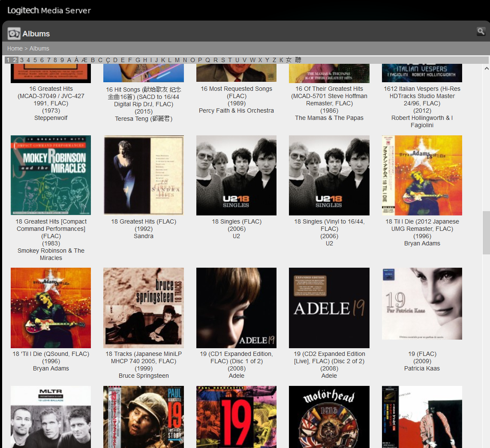490x448 pixels.
Task: Click the U2 18 Singles (FLAC) title
Action: (236, 221)
